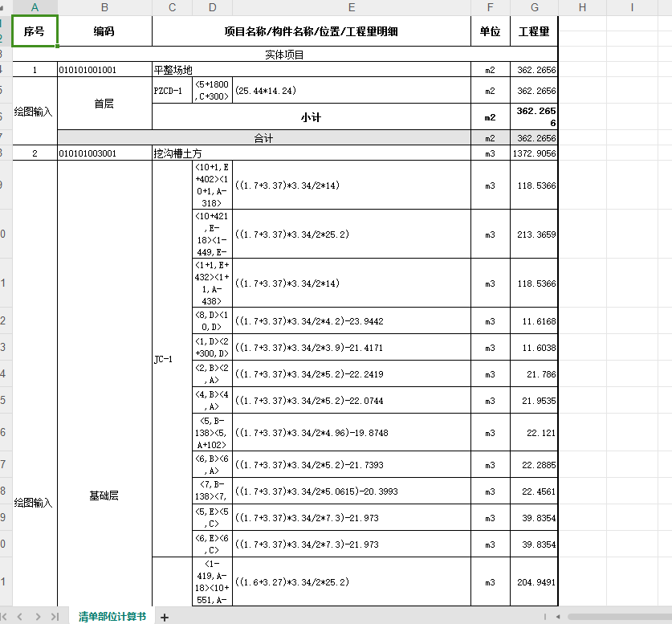
Task: Select code cell 010101003001
Action: (x=104, y=153)
